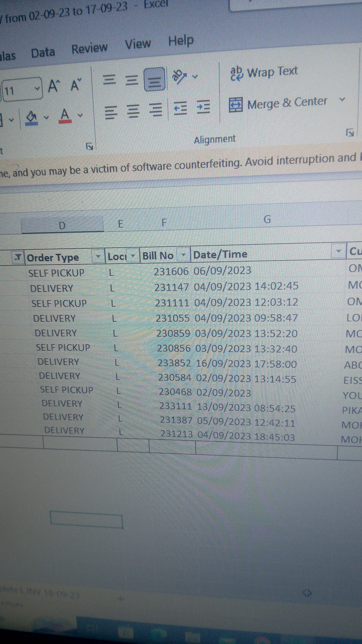This screenshot has height=644, width=362.
Task: Align text left
Action: click(x=111, y=112)
